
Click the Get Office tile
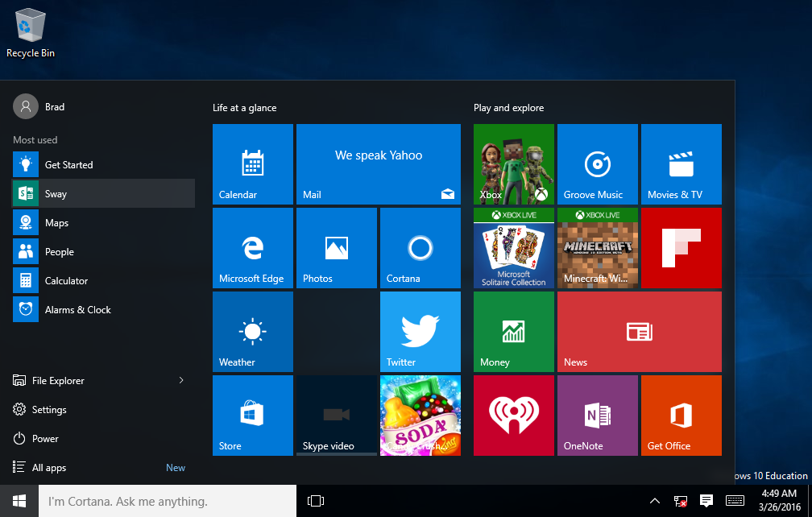click(x=681, y=416)
